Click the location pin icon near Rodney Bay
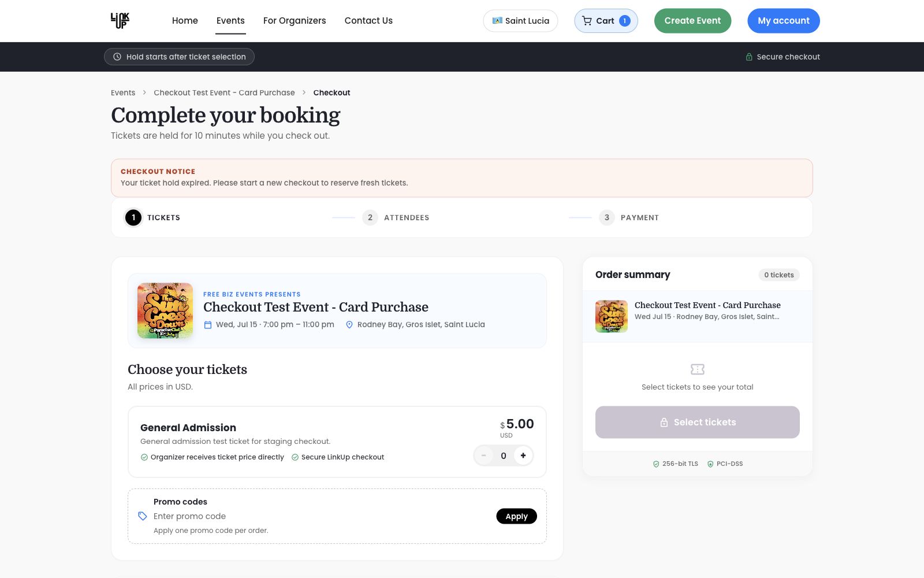 point(349,325)
